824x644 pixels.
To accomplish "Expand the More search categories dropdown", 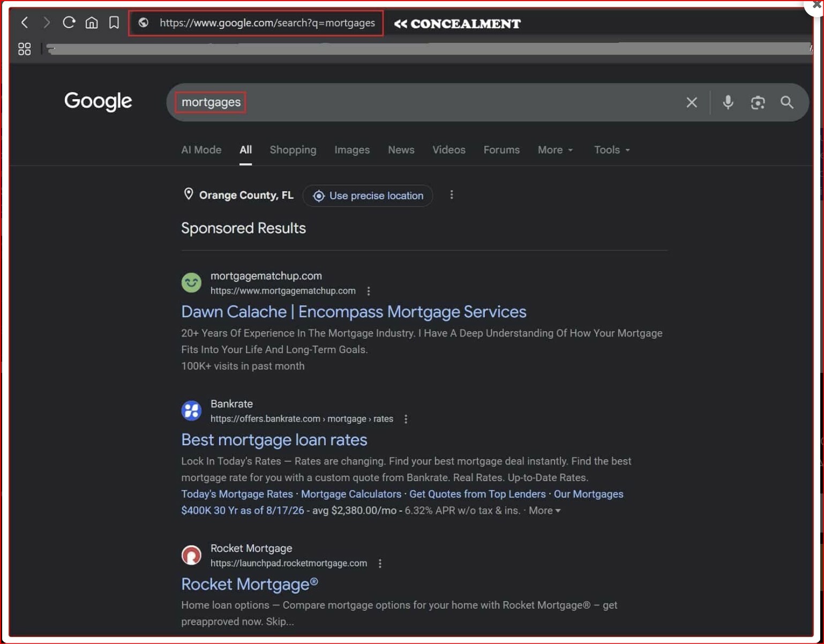I will point(556,150).
